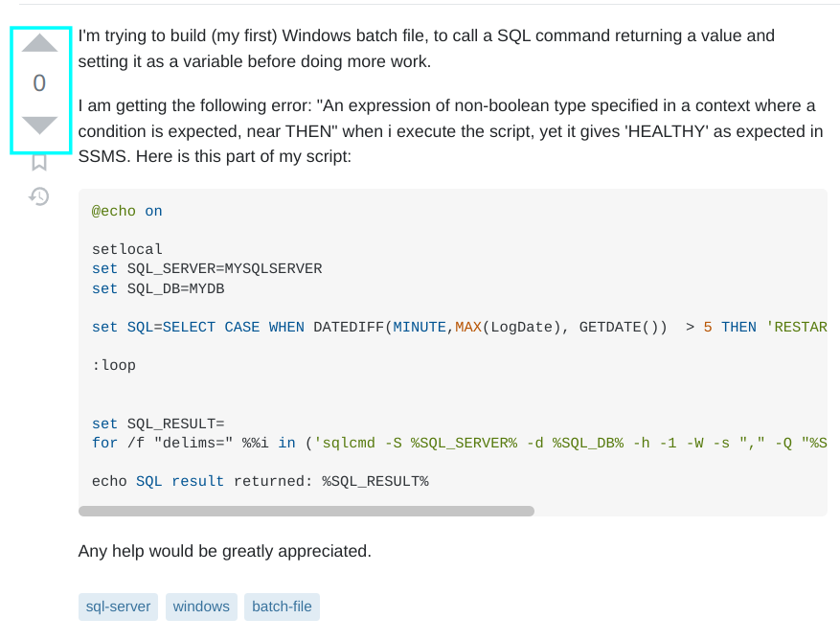Downvote the question using the down arrow
The height and width of the screenshot is (641, 840).
point(39,126)
